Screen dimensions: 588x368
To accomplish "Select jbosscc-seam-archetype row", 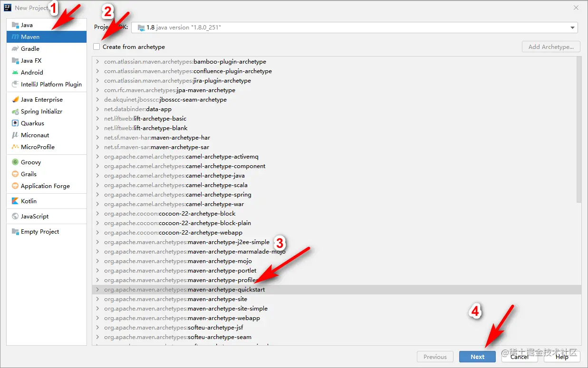I will coord(334,100).
